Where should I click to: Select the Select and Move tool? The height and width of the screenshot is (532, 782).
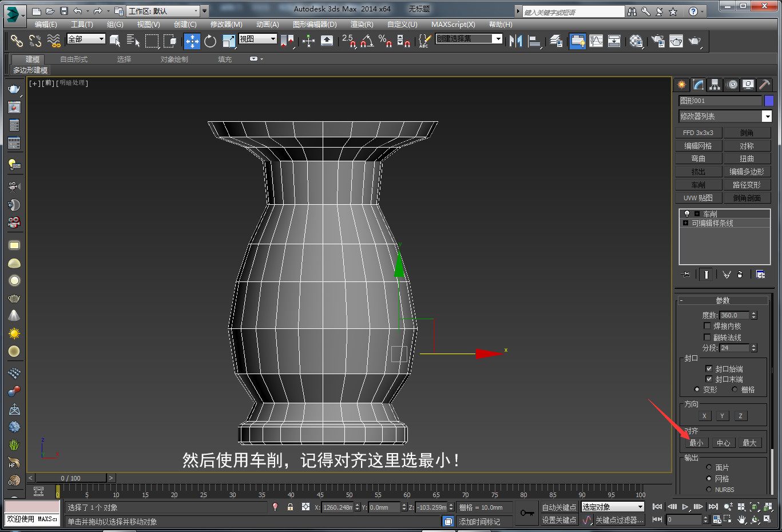[192, 41]
